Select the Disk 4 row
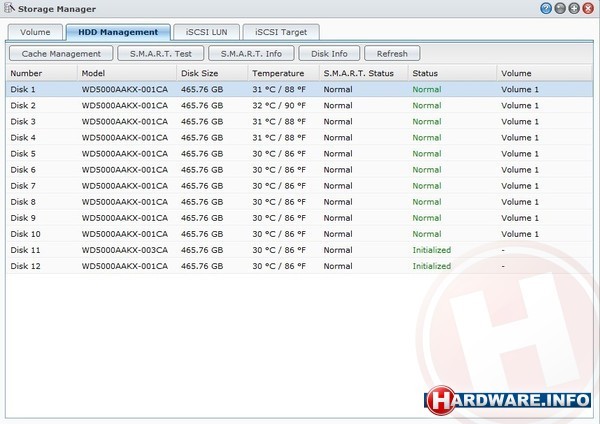The height and width of the screenshot is (424, 600). click(x=300, y=137)
